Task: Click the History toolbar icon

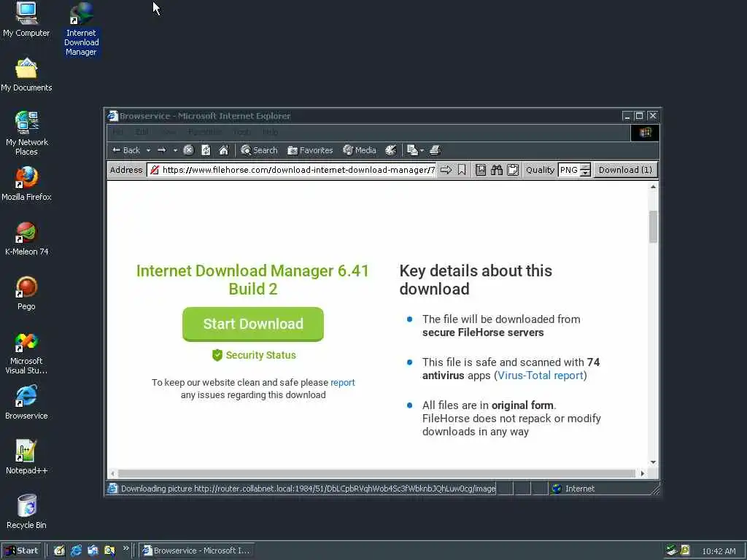Action: 391,150
